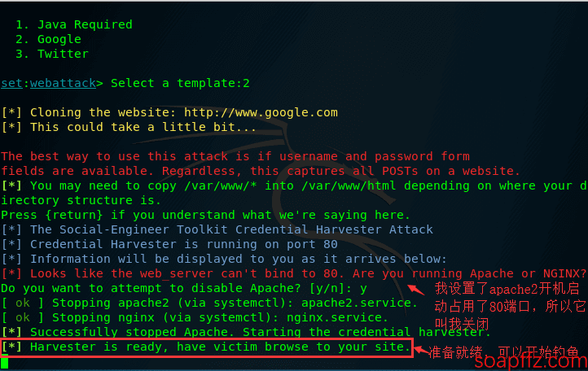Click the Chinese annotation about apache2 port 80
Screen dimensions: 588x371
(510, 306)
